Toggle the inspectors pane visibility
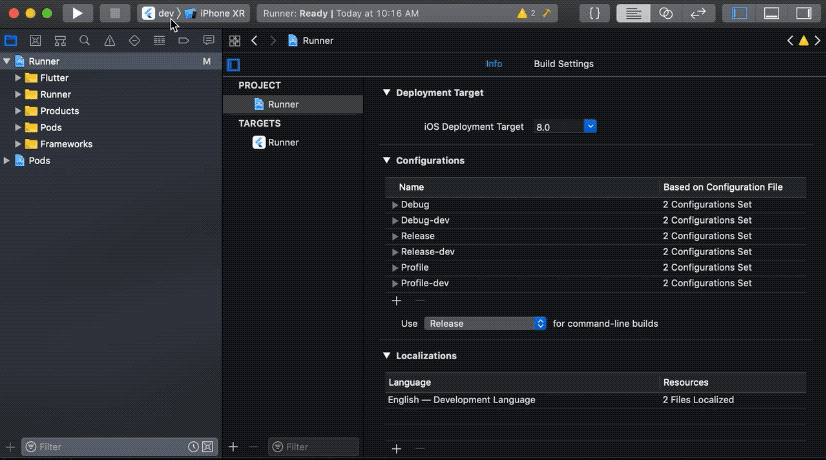 tap(803, 13)
